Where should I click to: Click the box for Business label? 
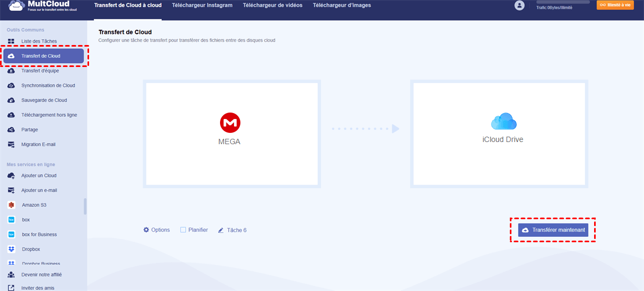point(39,235)
